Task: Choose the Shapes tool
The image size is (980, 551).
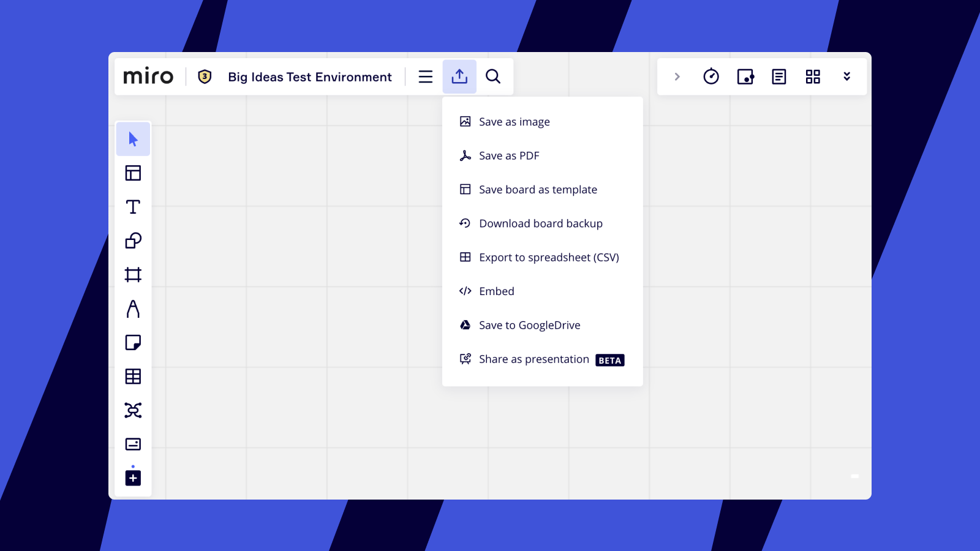Action: coord(133,241)
